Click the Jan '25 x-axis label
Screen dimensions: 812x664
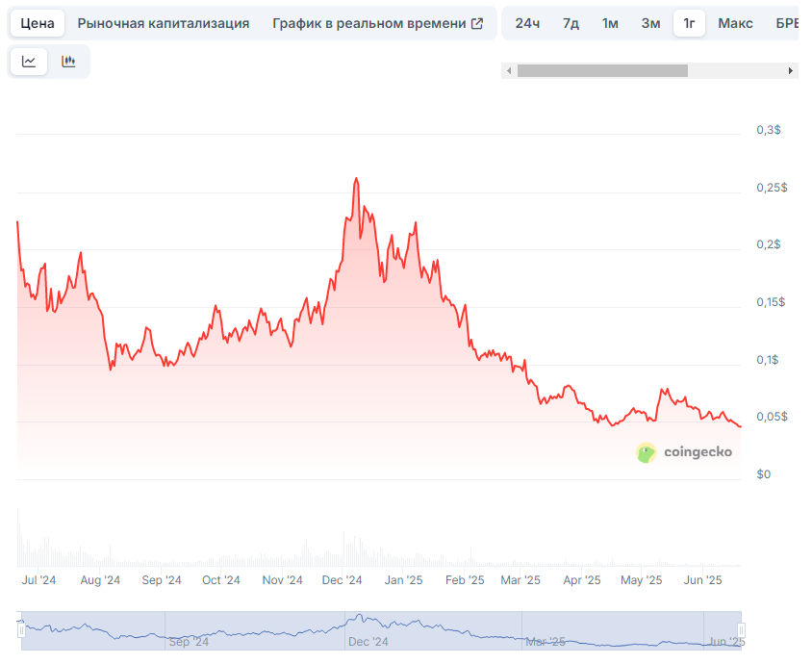click(403, 580)
